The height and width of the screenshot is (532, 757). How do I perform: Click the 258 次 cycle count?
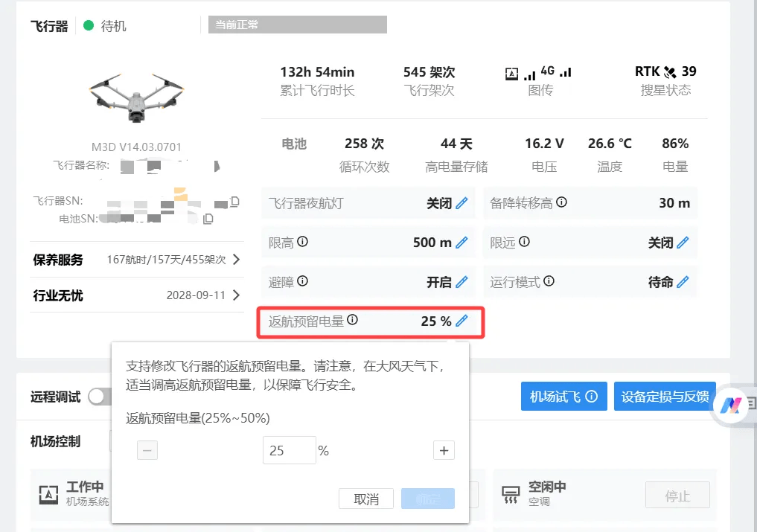pos(364,144)
